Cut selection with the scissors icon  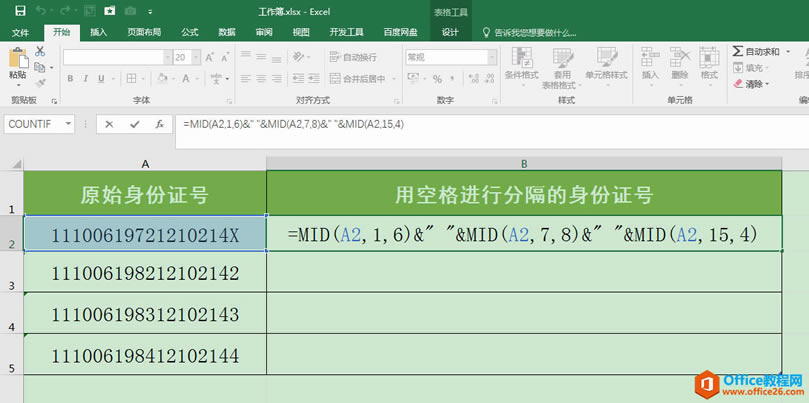point(40,52)
